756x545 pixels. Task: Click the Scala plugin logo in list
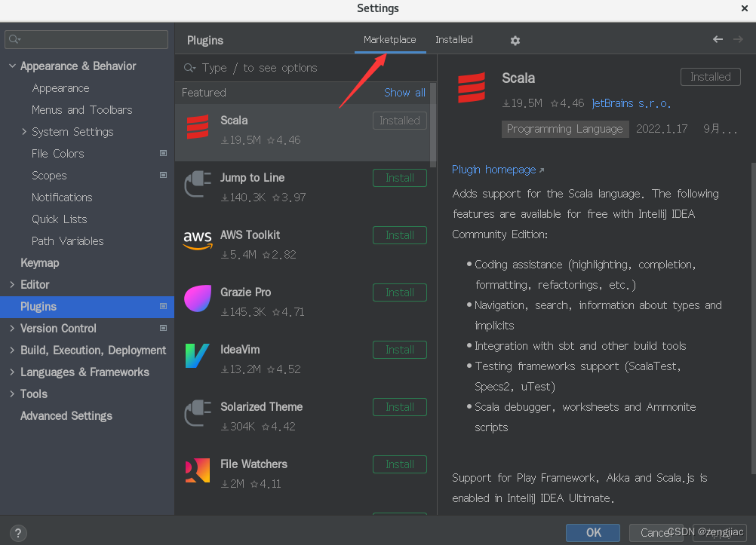point(198,127)
